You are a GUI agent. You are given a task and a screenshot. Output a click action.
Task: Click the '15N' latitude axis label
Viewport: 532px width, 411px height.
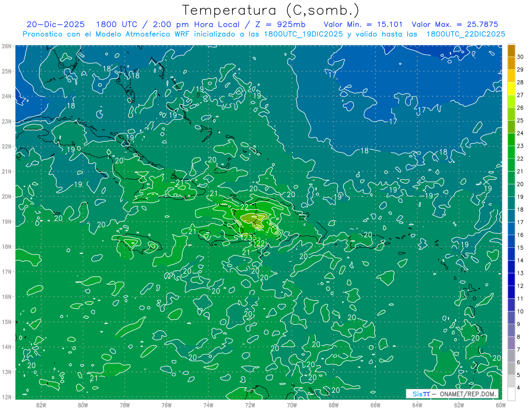tap(6, 322)
